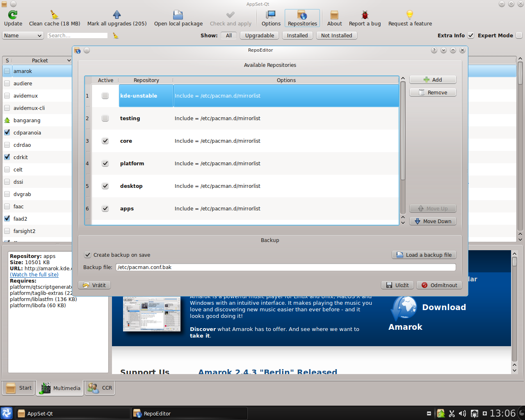The image size is (525, 420).
Task: Switch to AppSet-Qt in the taskbar
Action: pos(73,413)
